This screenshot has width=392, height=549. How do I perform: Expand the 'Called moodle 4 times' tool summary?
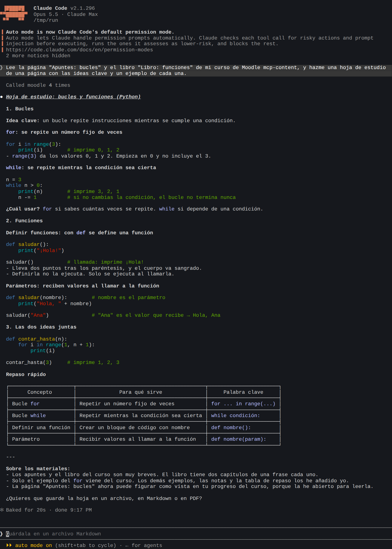38,85
